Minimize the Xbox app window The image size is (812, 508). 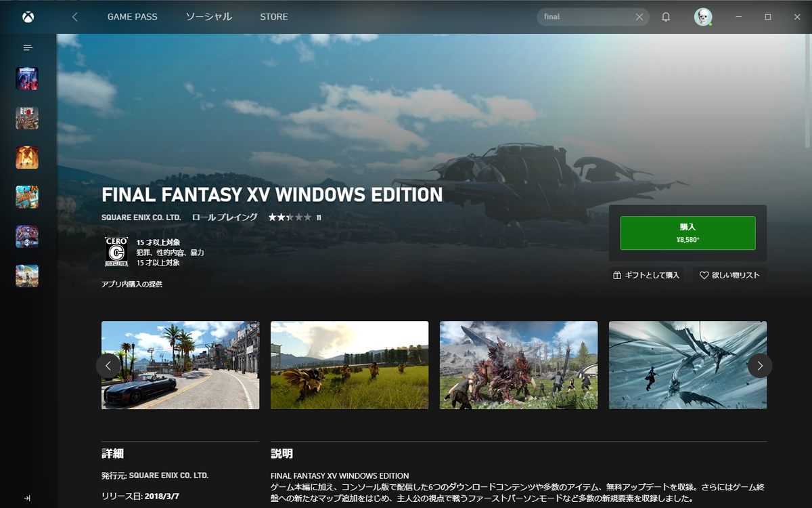tap(738, 17)
